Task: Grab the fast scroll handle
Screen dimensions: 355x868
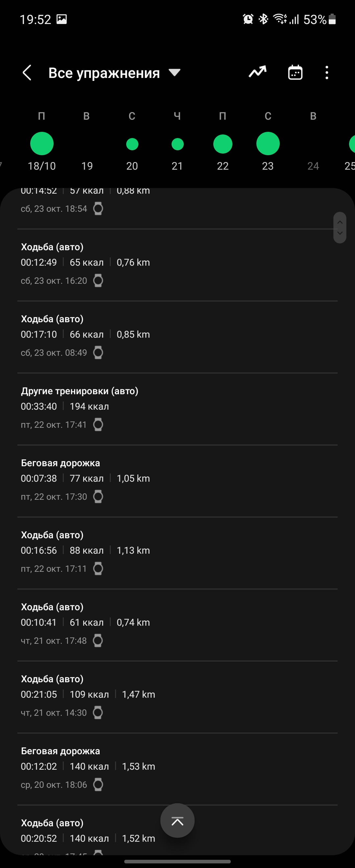Action: click(340, 228)
